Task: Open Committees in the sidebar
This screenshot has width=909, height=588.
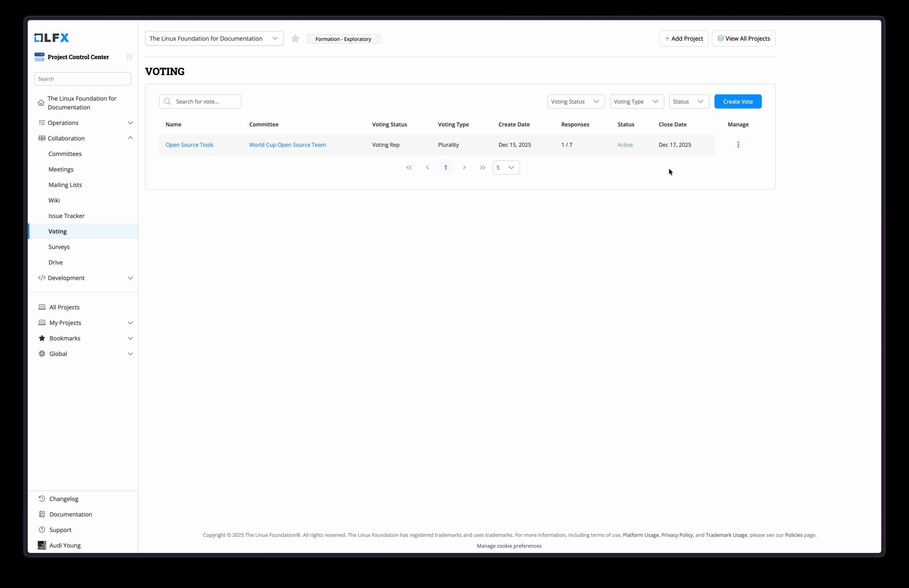Action: pos(65,154)
